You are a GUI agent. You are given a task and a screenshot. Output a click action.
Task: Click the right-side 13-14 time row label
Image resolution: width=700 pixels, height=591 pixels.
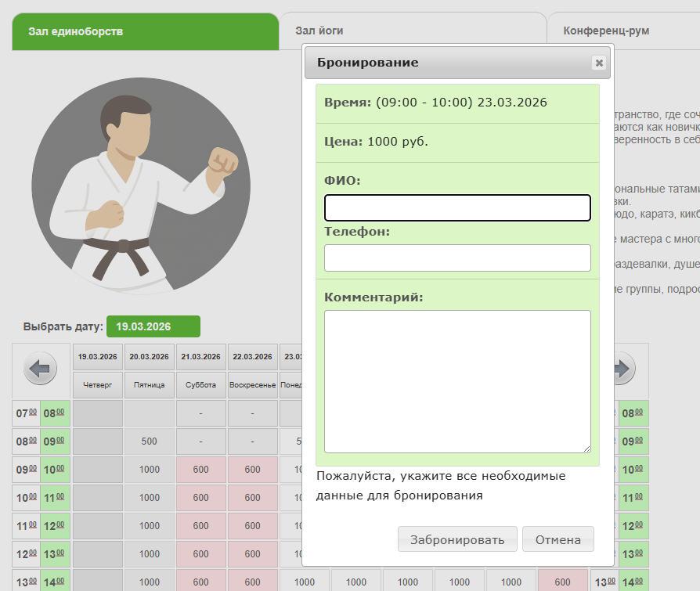[x=619, y=580]
